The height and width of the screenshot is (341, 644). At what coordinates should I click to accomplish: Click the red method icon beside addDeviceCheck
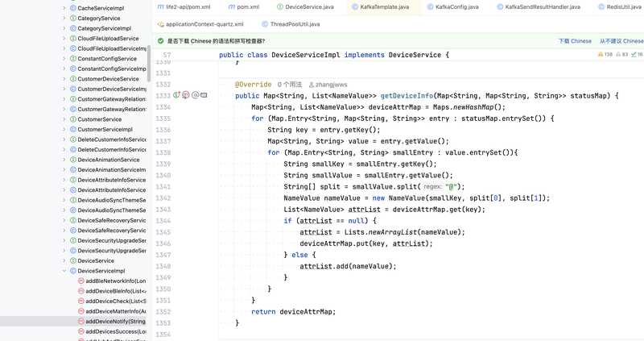pos(80,301)
